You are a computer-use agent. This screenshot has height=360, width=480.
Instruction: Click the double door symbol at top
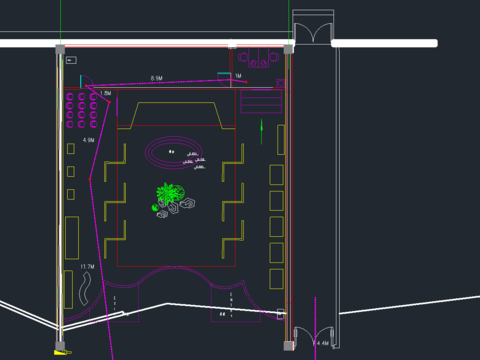313,31
